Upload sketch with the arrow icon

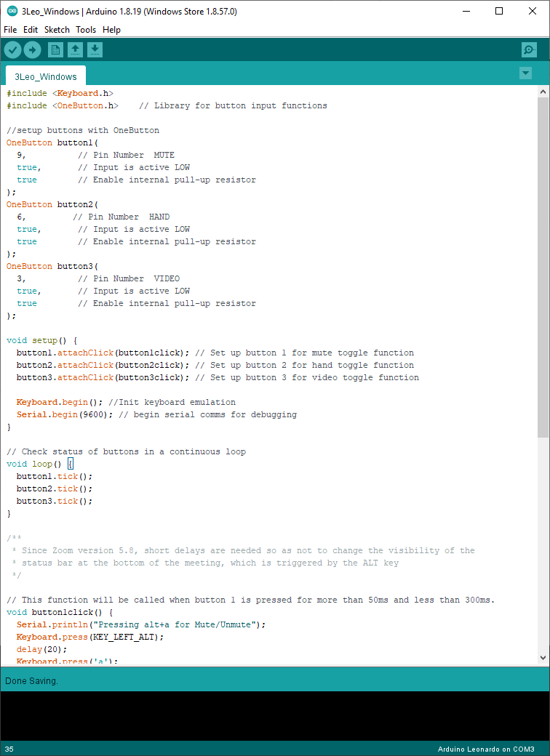click(32, 49)
